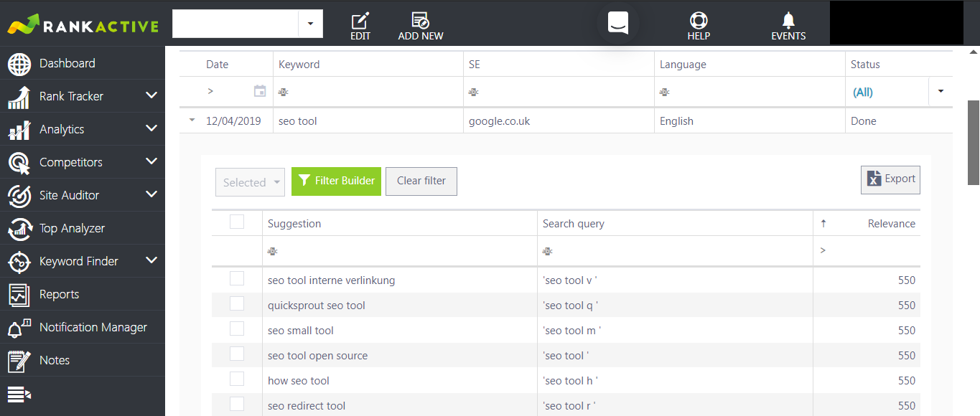Viewport: 980px width, 416px height.
Task: Open the Date filter calendar icon
Action: pos(260,91)
